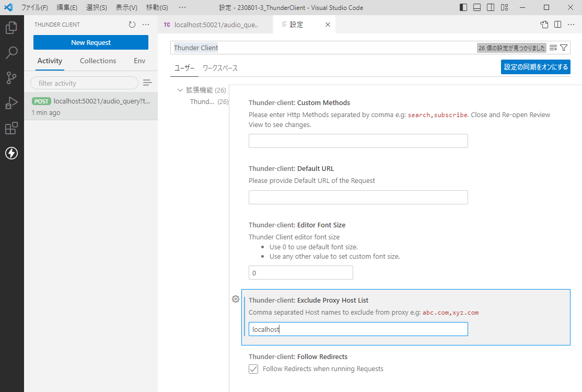This screenshot has height=392, width=582.
Task: Click the 設定の同期をオンにする button
Action: tap(536, 67)
